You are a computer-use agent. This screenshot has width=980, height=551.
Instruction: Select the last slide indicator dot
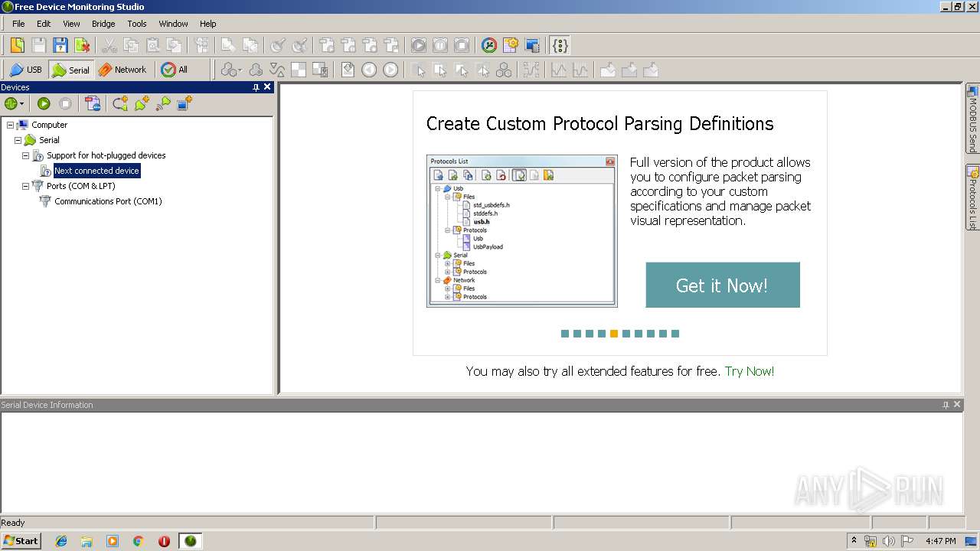[x=675, y=334]
